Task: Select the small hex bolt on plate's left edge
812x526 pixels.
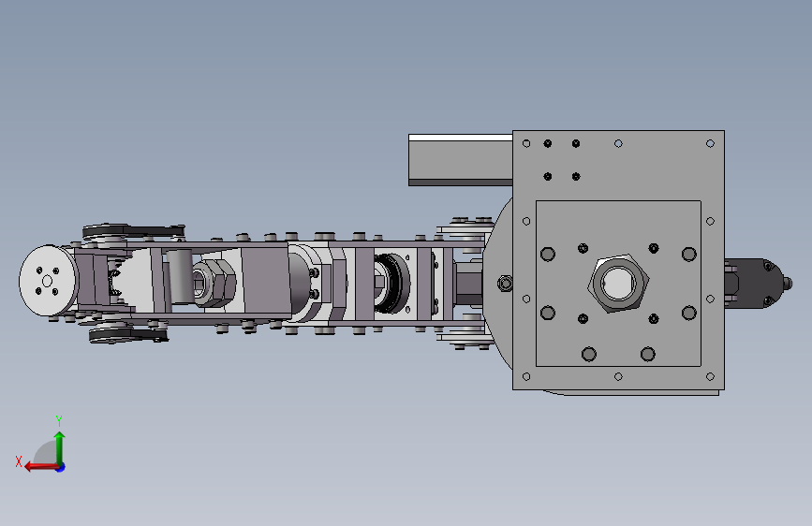Action: pos(505,284)
